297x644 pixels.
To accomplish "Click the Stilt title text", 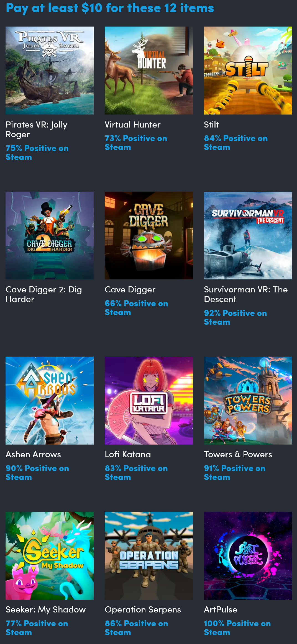I will [211, 124].
